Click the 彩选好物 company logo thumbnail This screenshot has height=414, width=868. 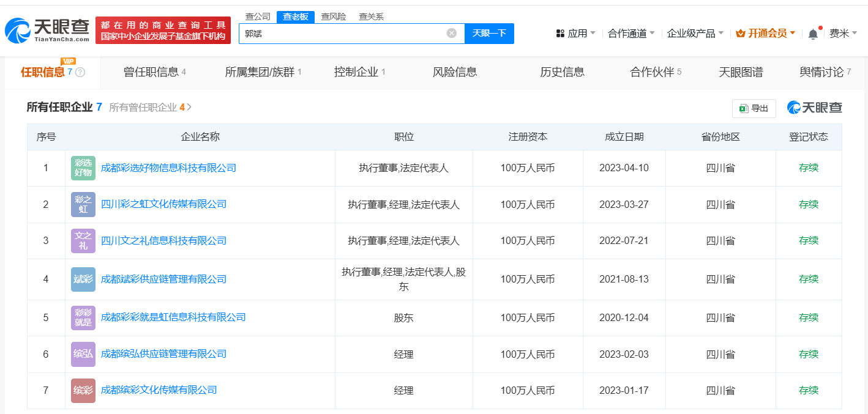[83, 168]
